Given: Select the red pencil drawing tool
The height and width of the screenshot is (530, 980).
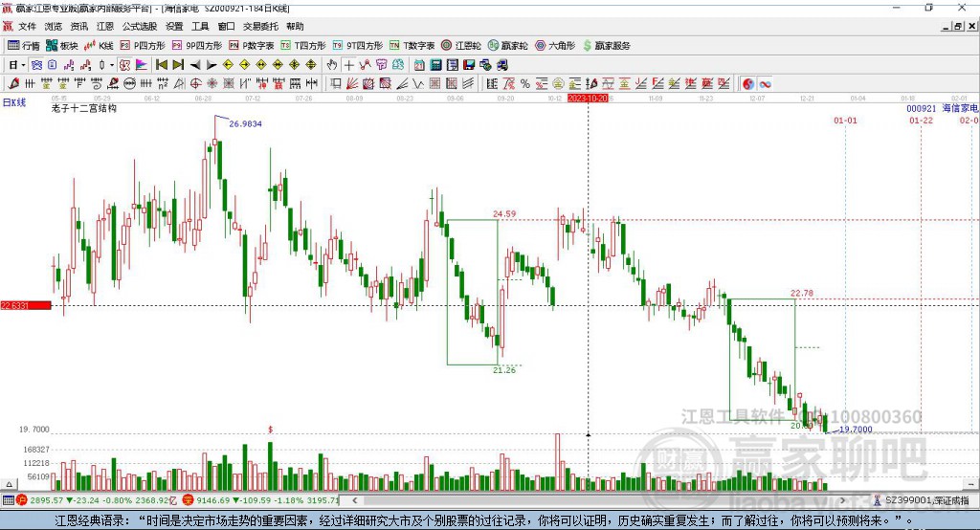Looking at the screenshot, I should click(x=13, y=84).
